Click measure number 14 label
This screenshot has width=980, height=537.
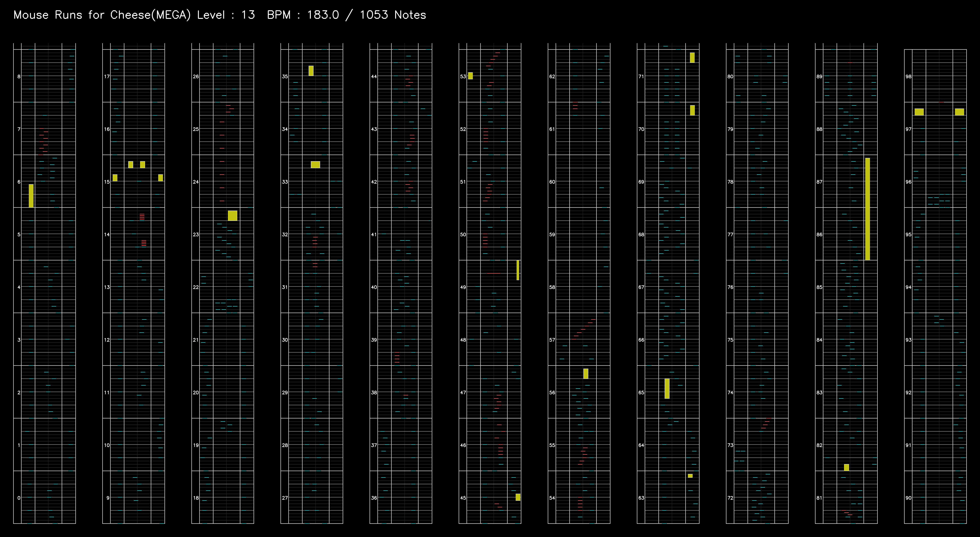click(x=107, y=235)
